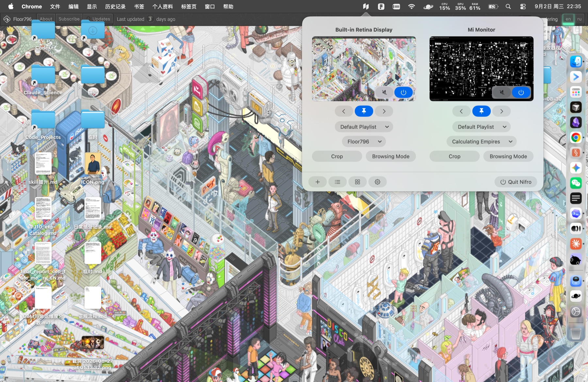
Task: Go to previous wallpaper on Built-in Retina Display
Action: coord(344,111)
